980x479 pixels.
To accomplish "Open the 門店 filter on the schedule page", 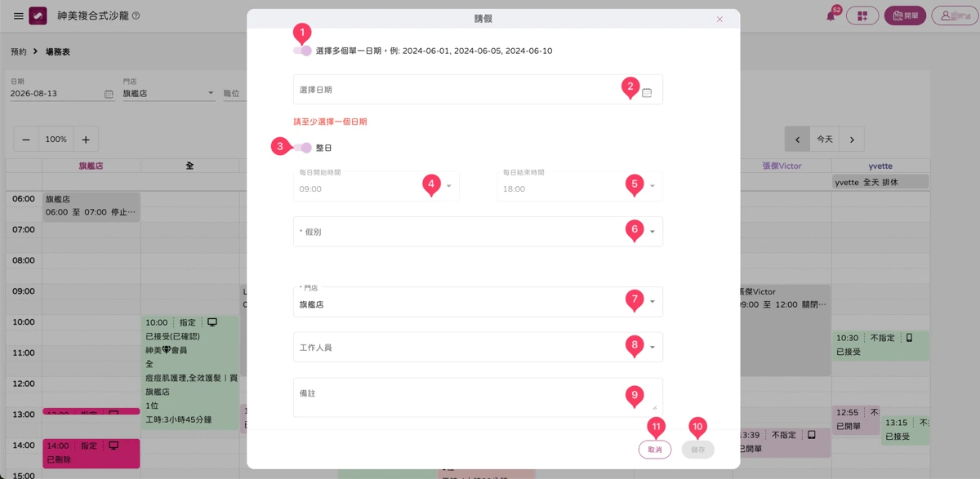I will 168,93.
